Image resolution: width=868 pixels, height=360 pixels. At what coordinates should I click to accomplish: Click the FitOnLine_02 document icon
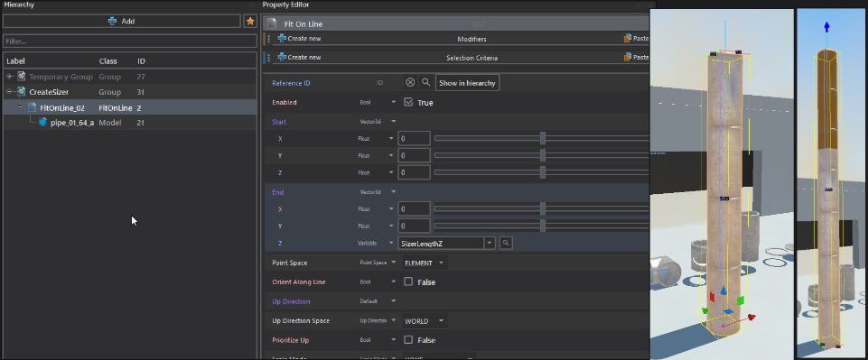(x=32, y=107)
